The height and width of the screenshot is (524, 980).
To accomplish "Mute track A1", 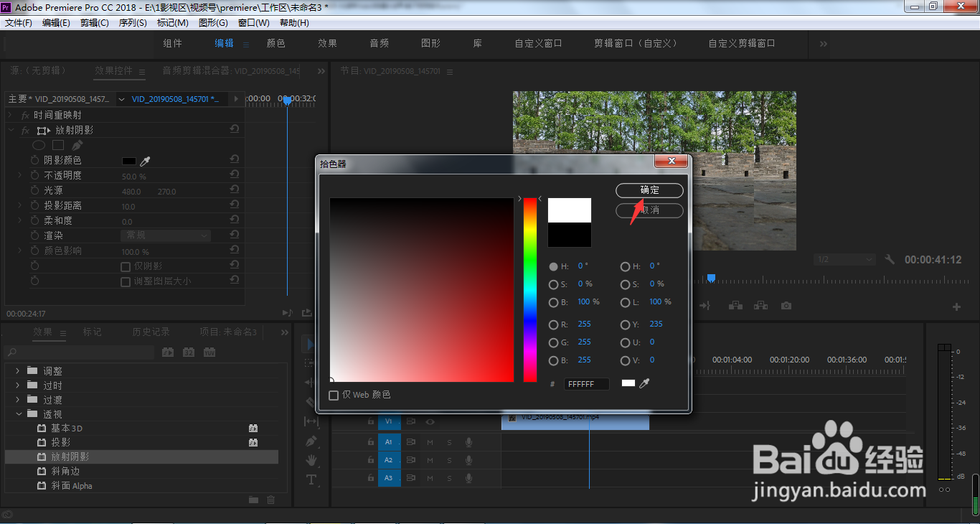I will tap(430, 442).
